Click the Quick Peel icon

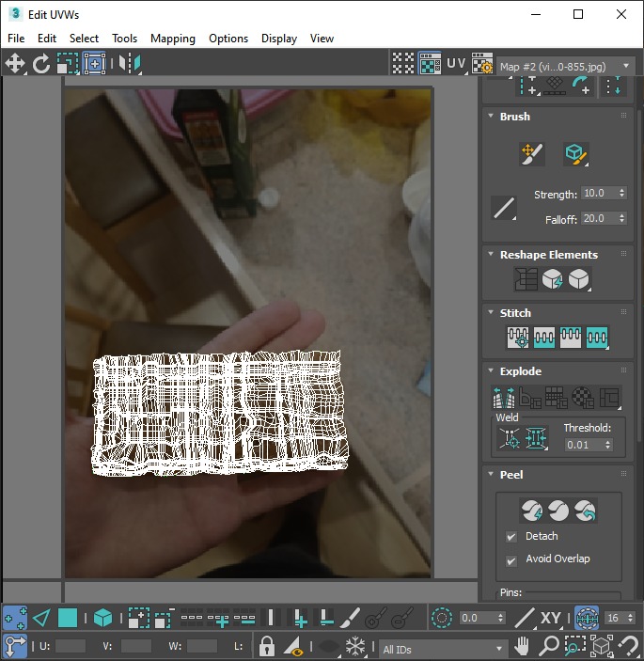coord(532,511)
